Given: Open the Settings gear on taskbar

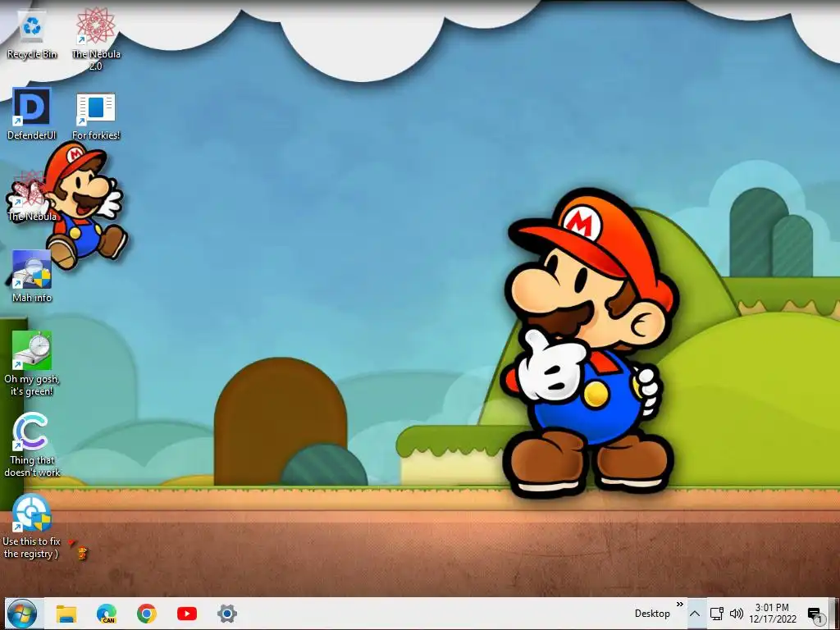Looking at the screenshot, I should coord(226,614).
